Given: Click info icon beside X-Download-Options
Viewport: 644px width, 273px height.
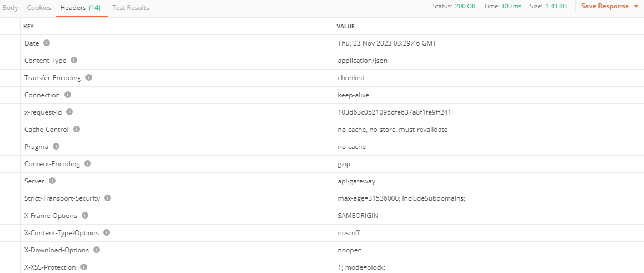Looking at the screenshot, I should (x=97, y=250).
